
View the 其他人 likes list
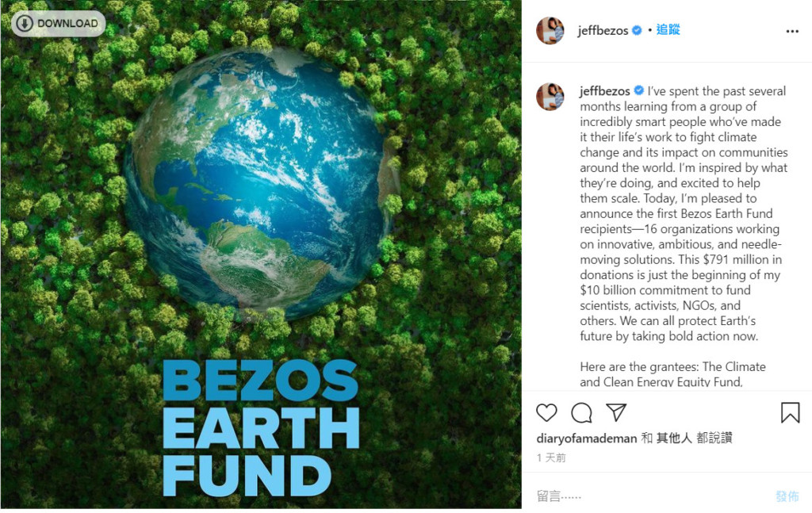pos(674,438)
